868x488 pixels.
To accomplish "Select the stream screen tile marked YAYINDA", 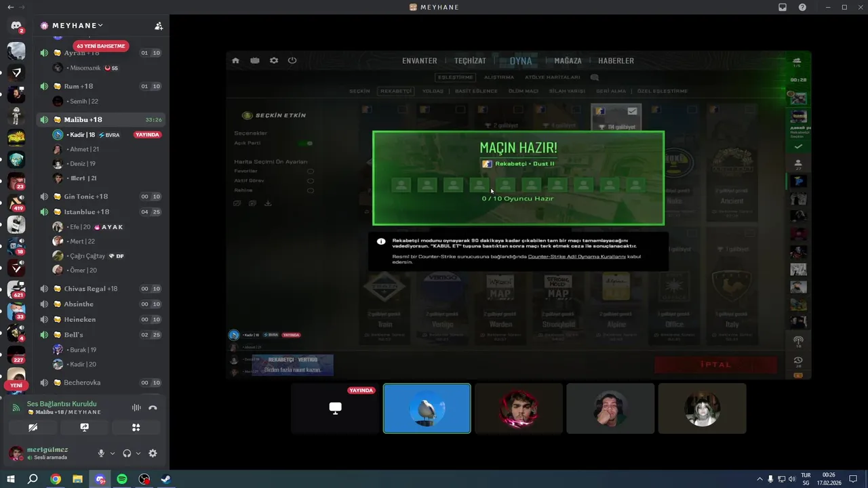I will [x=335, y=408].
